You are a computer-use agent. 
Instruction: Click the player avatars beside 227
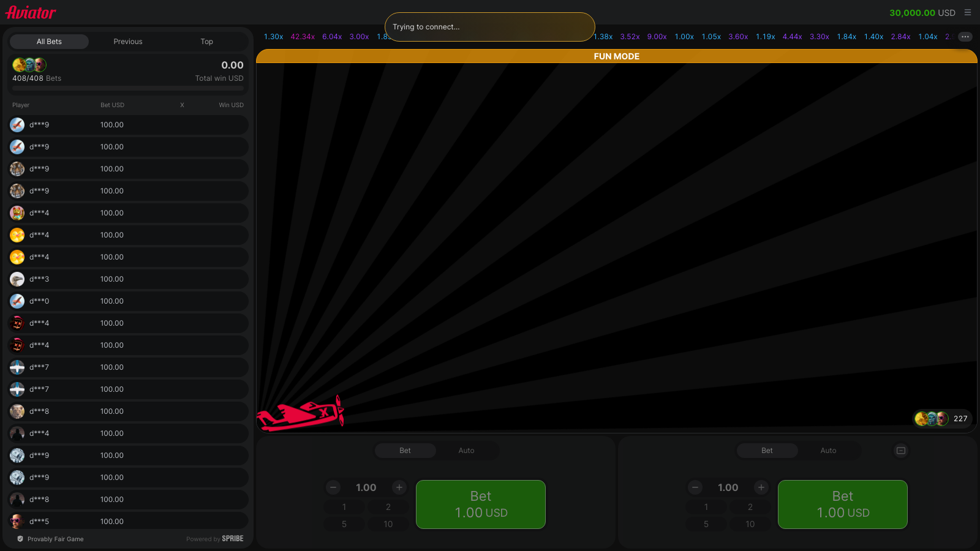pos(932,419)
